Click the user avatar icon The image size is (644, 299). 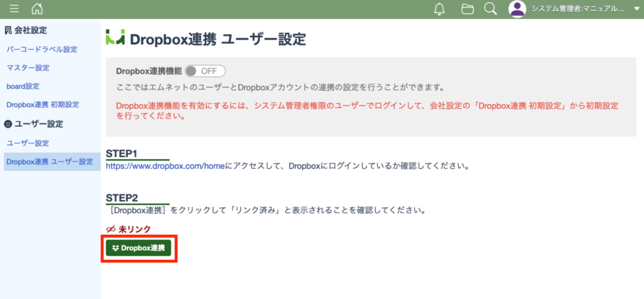(517, 9)
